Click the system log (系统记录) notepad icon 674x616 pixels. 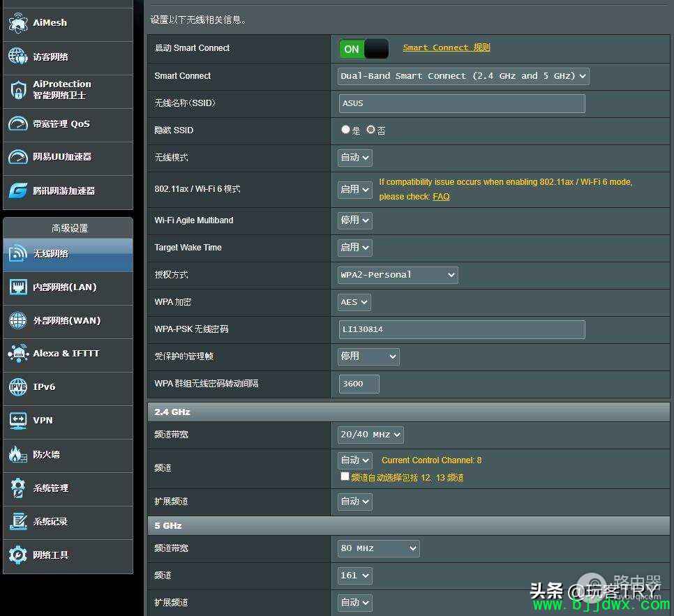pyautogui.click(x=18, y=521)
